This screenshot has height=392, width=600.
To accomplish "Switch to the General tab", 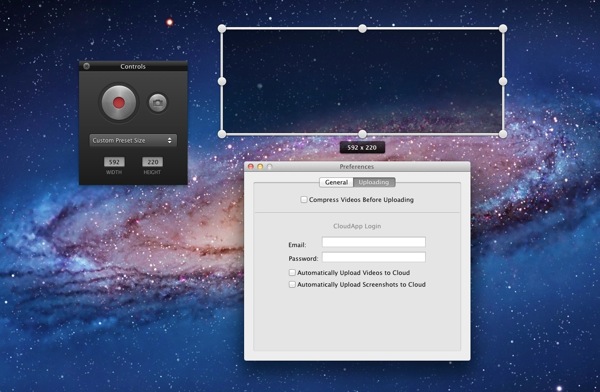I will coord(336,182).
